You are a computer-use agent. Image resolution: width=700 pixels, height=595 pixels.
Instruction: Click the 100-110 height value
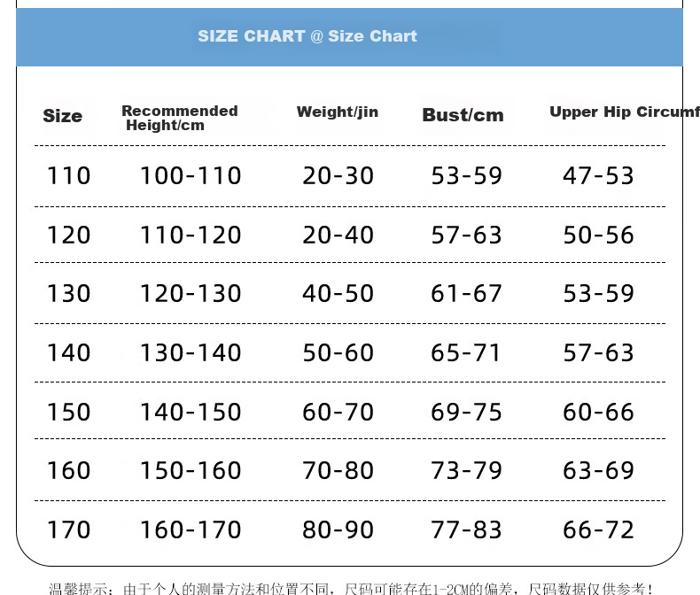point(191,175)
